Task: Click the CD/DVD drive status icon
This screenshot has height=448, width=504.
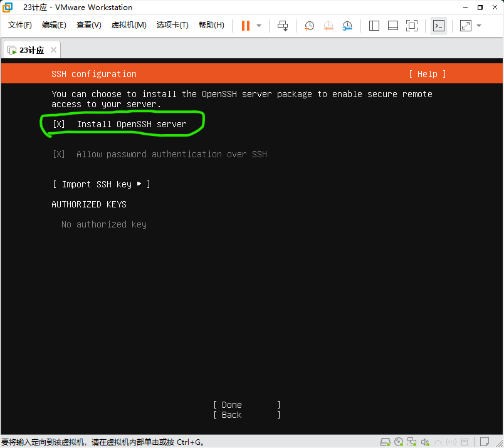Action: click(x=399, y=442)
